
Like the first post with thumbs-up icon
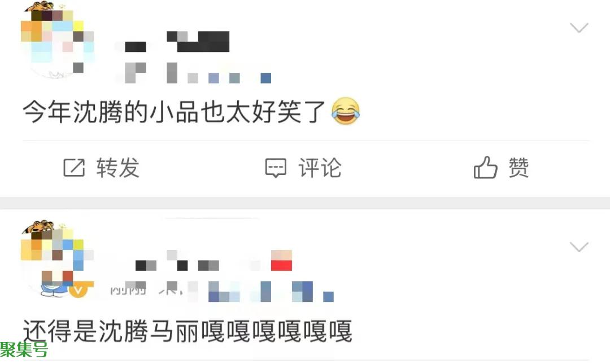coord(485,168)
